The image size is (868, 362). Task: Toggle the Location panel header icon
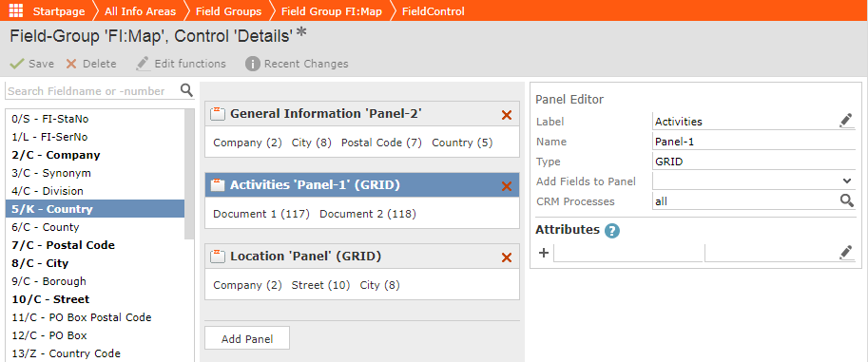218,257
